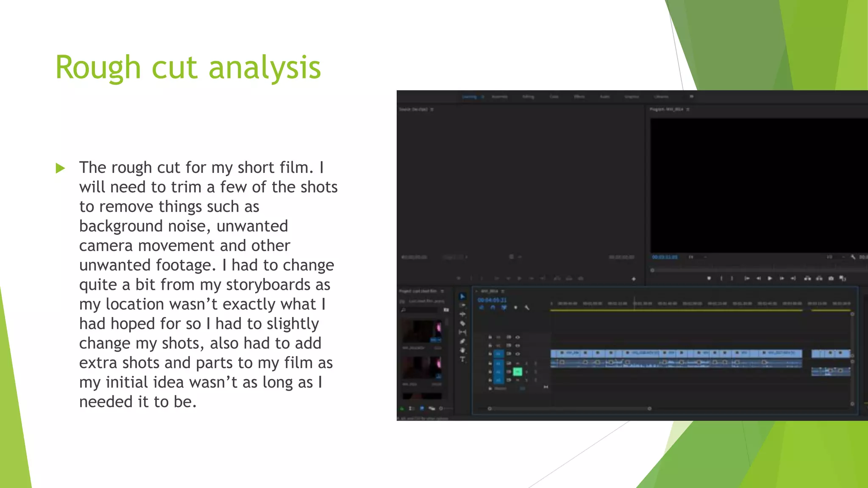Click the Program monitor scrub bar
This screenshot has width=868, height=488.
click(754, 270)
